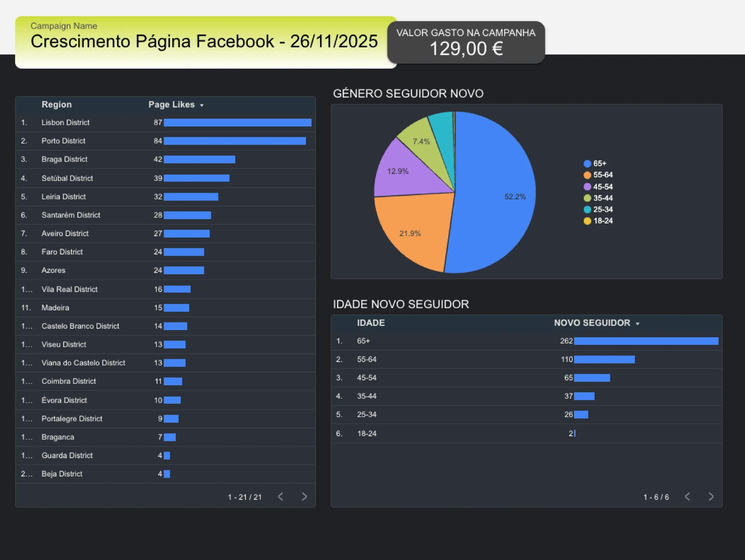Screen dimensions: 745x560
Task: Click previous page arrow in IDADE table
Action: [x=687, y=497]
